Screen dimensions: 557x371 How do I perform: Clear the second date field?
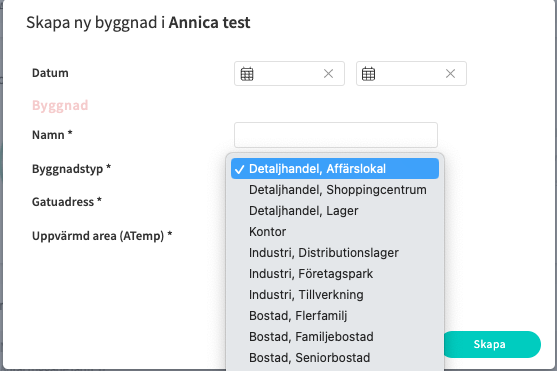[x=450, y=74]
